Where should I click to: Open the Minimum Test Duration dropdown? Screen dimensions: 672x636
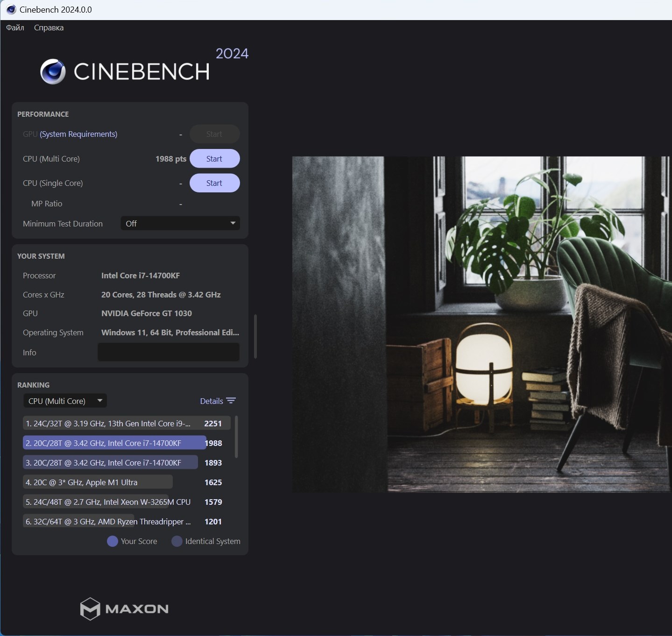pyautogui.click(x=180, y=223)
